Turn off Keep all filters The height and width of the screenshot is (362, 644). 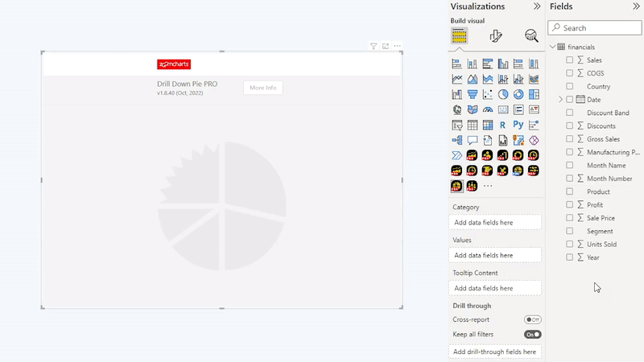coord(532,334)
